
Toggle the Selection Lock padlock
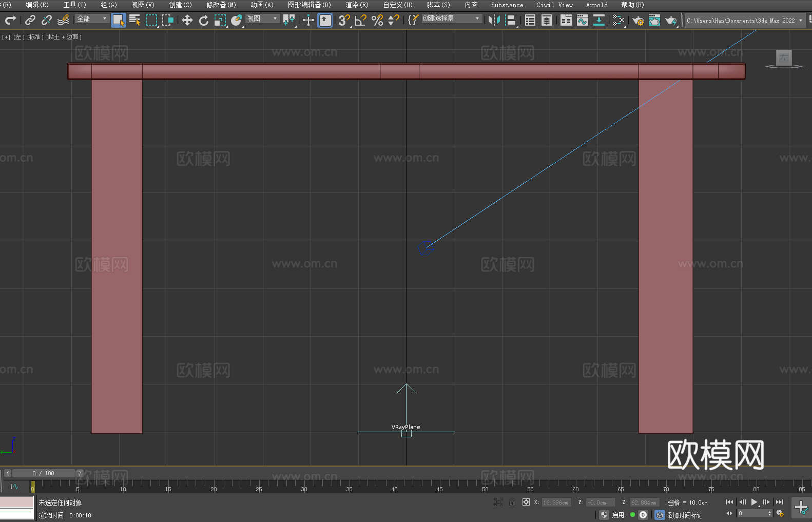coord(512,502)
